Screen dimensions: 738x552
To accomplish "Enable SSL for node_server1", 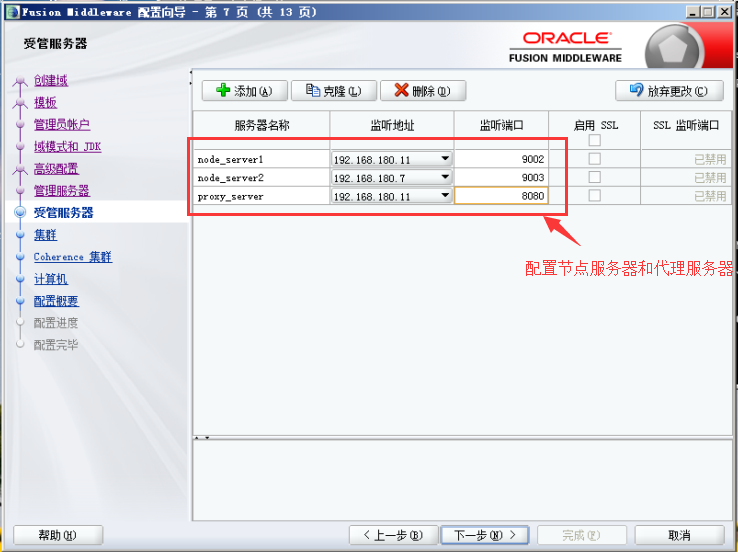I will 594,159.
